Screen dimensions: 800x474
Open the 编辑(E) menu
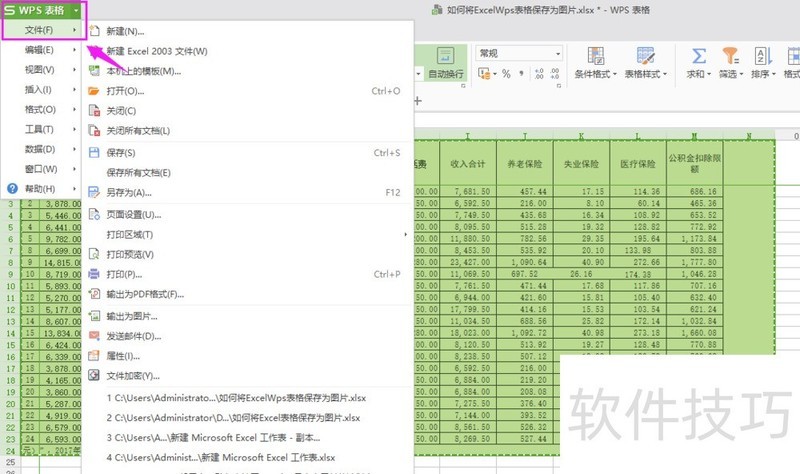coord(42,50)
